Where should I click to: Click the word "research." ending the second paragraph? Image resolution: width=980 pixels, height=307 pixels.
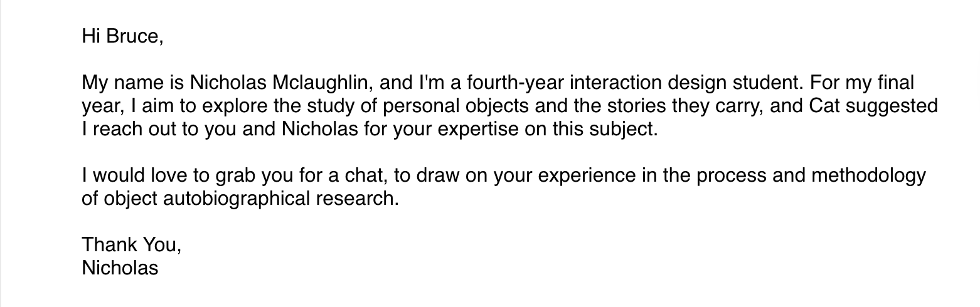pyautogui.click(x=364, y=199)
